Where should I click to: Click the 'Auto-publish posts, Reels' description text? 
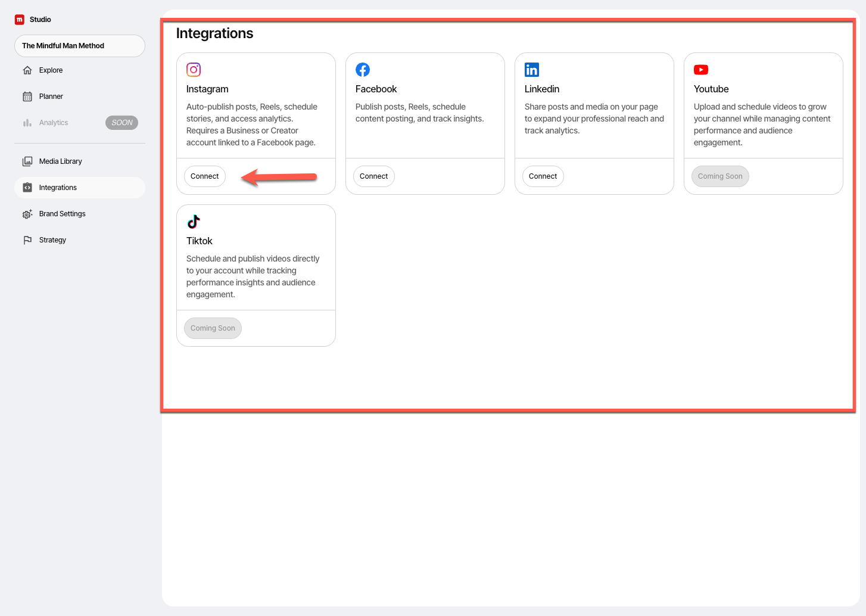(252, 125)
